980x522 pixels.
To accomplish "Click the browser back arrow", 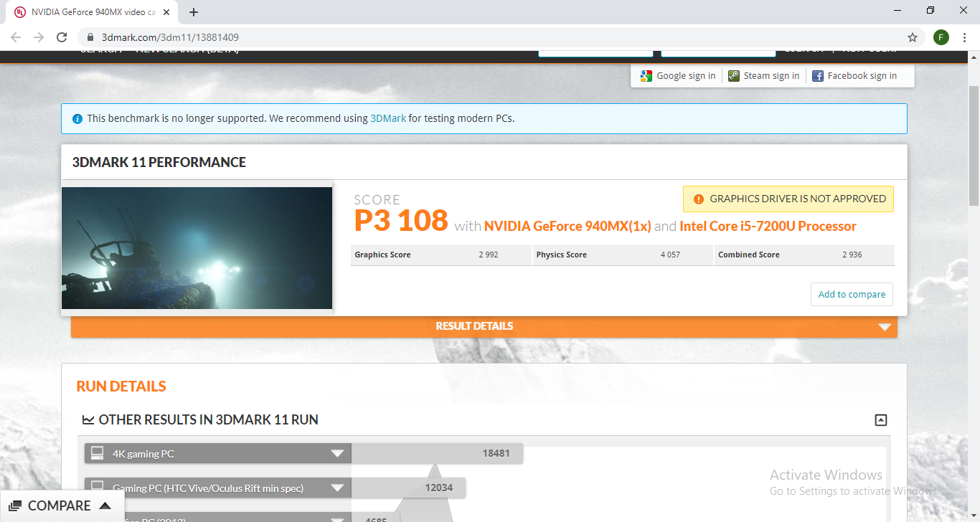I will (x=16, y=37).
